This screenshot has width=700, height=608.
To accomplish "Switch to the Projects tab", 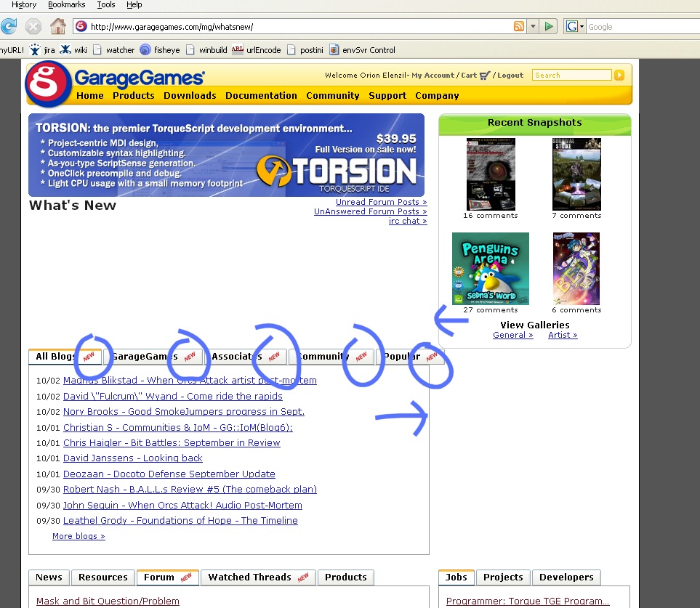I will 503,577.
